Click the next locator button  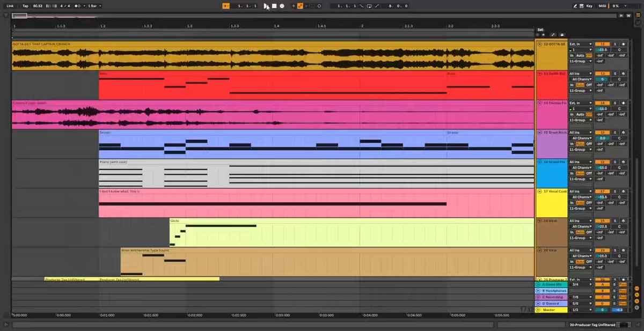pos(543,35)
